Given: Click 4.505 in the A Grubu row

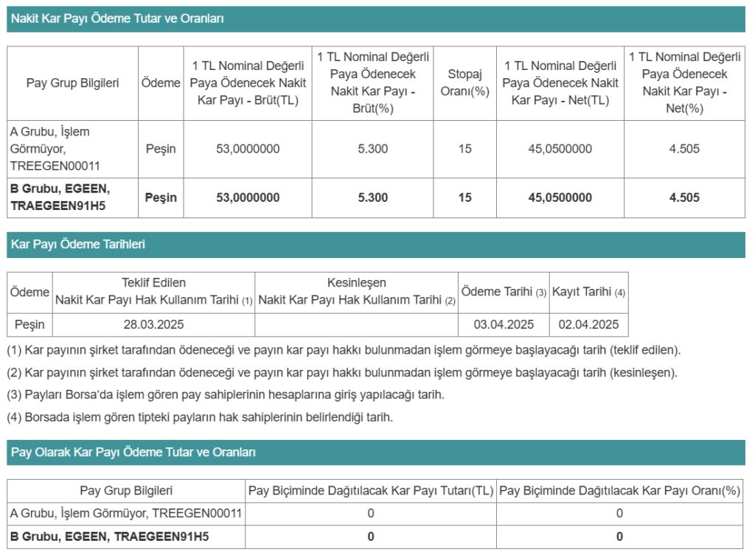Looking at the screenshot, I should (x=684, y=149).
